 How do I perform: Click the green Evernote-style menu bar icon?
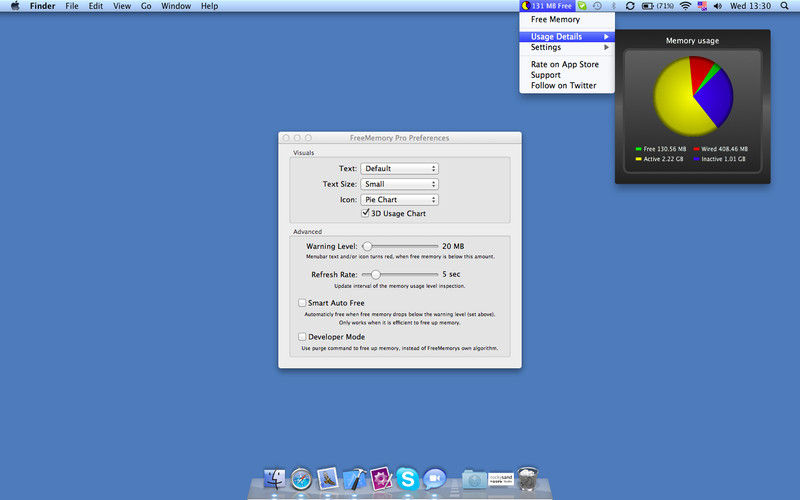point(582,6)
